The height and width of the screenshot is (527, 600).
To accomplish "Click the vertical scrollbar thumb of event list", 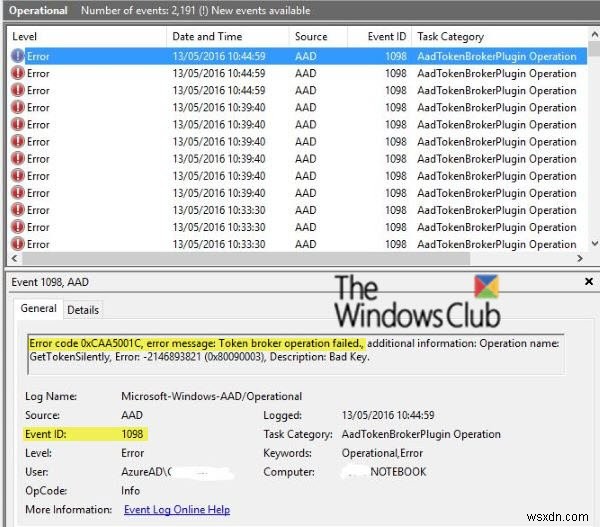I will [x=595, y=49].
